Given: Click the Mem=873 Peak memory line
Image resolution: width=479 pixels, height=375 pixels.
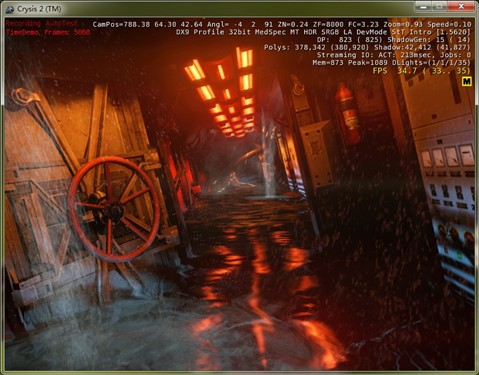Looking at the screenshot, I should pos(391,63).
